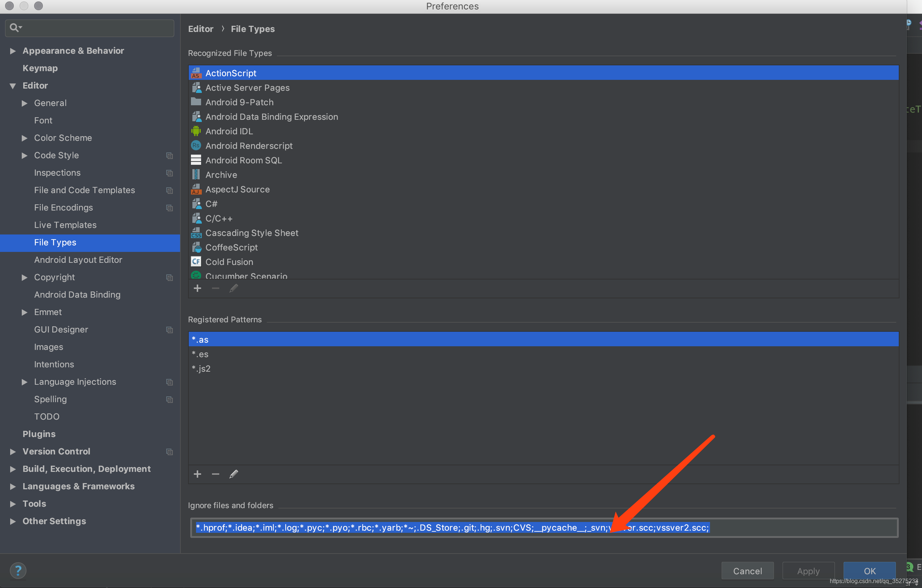Screen dimensions: 922x588
Task: Click the Cold Fusion CF icon
Action: [x=196, y=262]
